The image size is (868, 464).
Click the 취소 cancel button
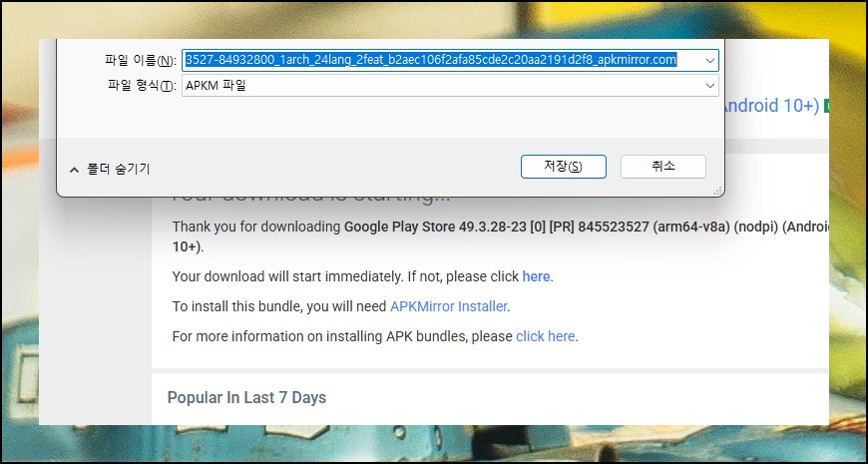coord(663,166)
